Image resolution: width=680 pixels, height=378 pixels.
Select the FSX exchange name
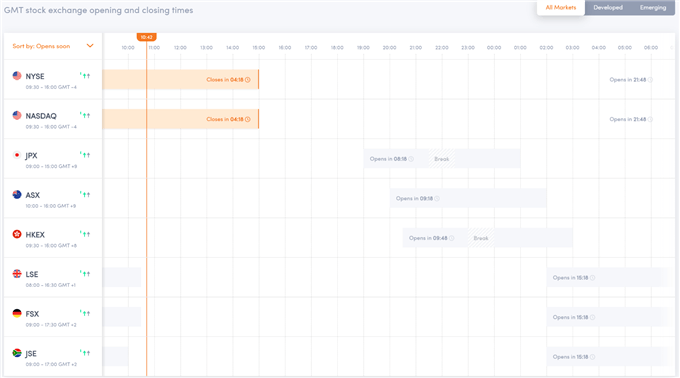click(x=32, y=314)
